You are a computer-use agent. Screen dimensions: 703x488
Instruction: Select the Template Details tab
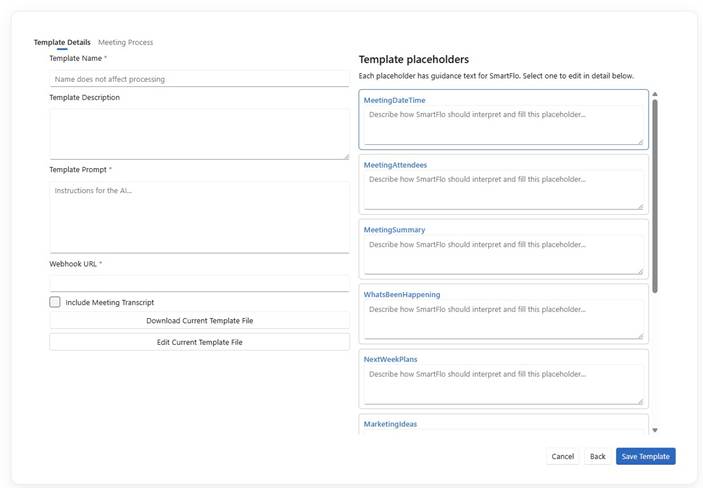[x=62, y=42]
